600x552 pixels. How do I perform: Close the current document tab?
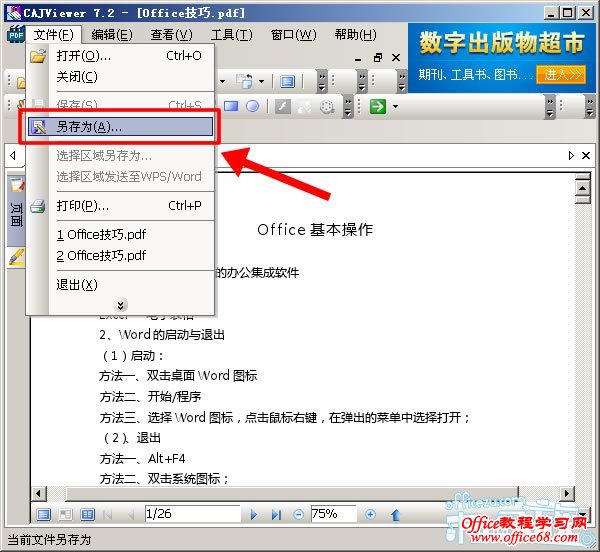click(586, 155)
